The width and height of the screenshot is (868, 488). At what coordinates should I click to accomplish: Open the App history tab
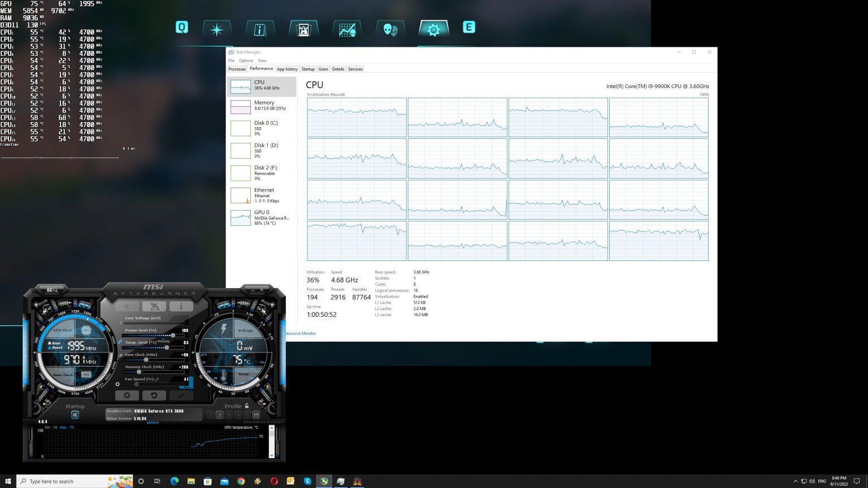tap(287, 69)
